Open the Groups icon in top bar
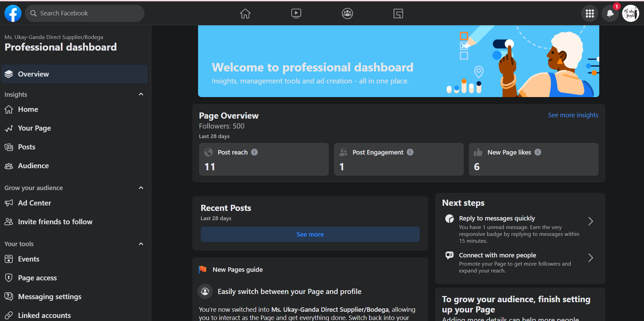Image resolution: width=644 pixels, height=321 pixels. pos(347,13)
